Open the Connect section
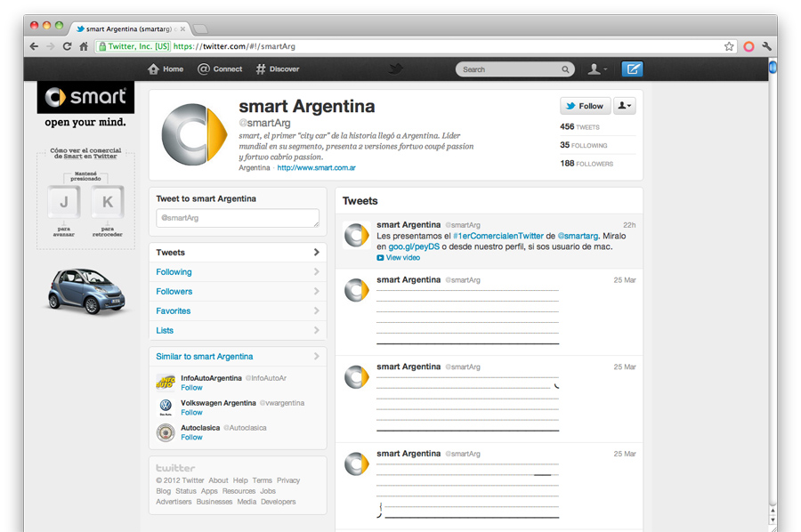This screenshot has height=532, width=801. click(x=220, y=69)
